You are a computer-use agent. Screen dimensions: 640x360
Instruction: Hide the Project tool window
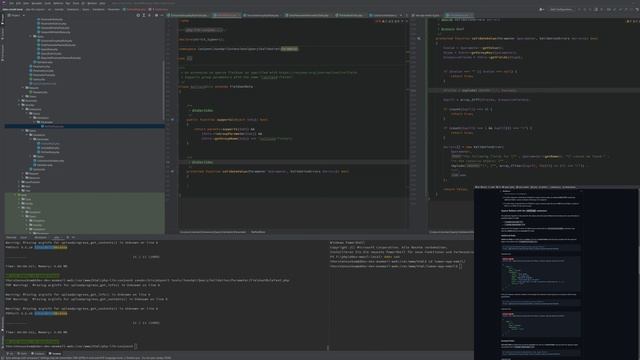coord(162,15)
